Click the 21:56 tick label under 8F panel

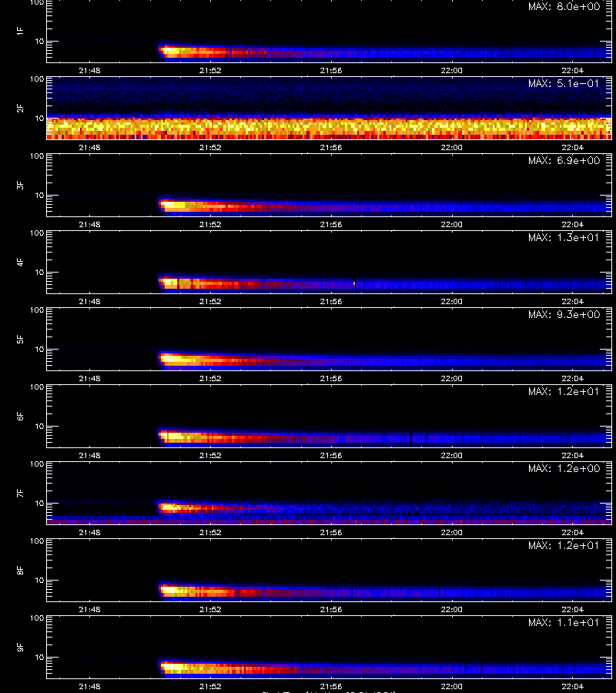pyautogui.click(x=331, y=610)
